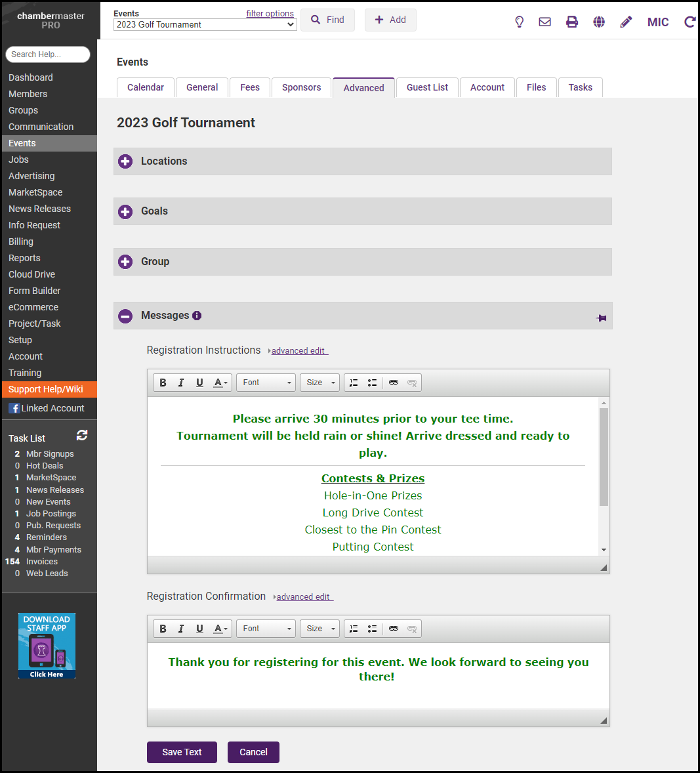Click the printer icon in header
Viewport: 700px width, 773px height.
pos(572,22)
